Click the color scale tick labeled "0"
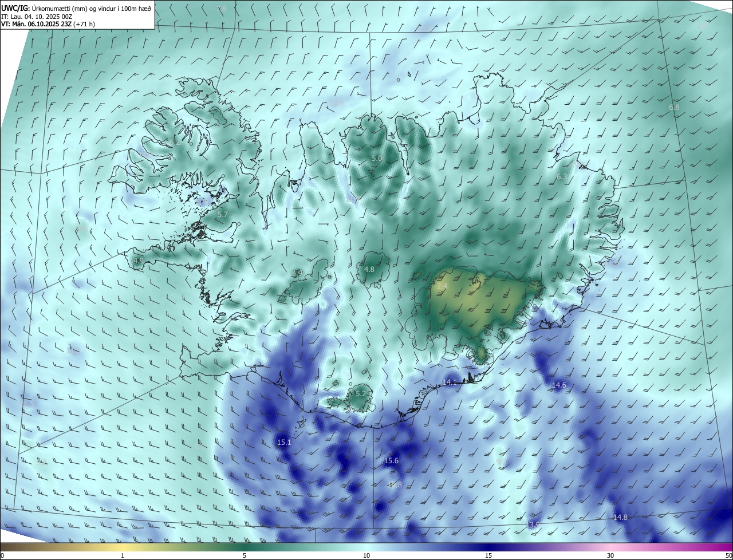The height and width of the screenshot is (560, 733). click(2, 555)
